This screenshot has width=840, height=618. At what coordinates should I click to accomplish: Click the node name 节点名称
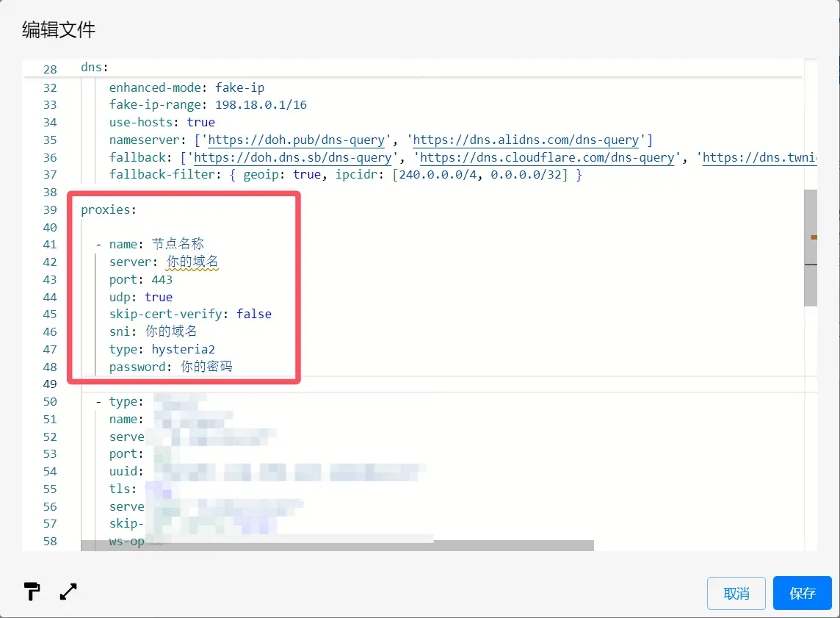pos(178,244)
